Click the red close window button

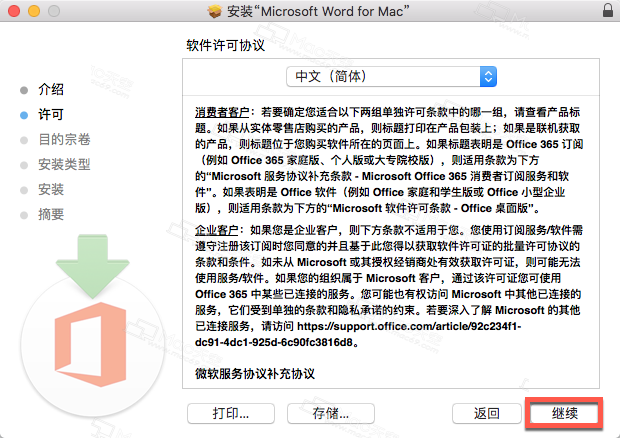pyautogui.click(x=14, y=11)
